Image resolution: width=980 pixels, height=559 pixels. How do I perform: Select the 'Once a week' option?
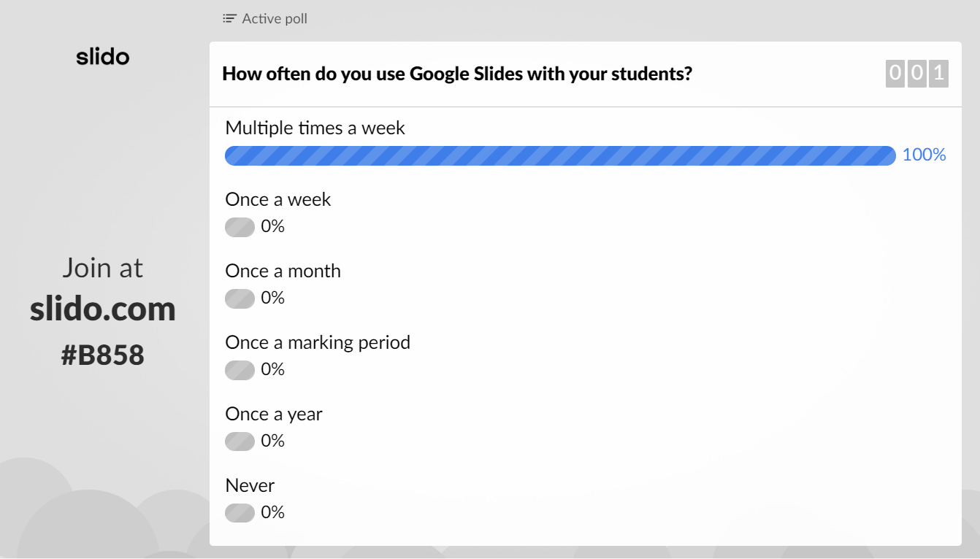[x=277, y=199]
